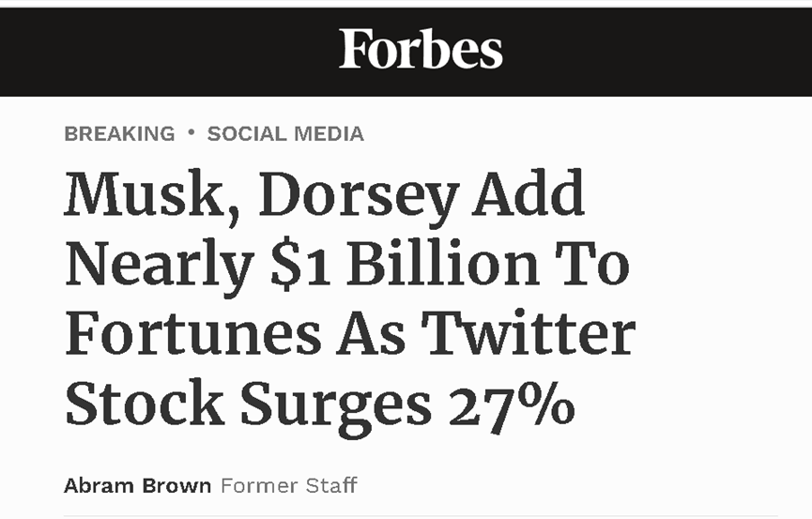Viewport: 812px width, 519px height.
Task: Click the word Add in the headline
Action: click(529, 194)
